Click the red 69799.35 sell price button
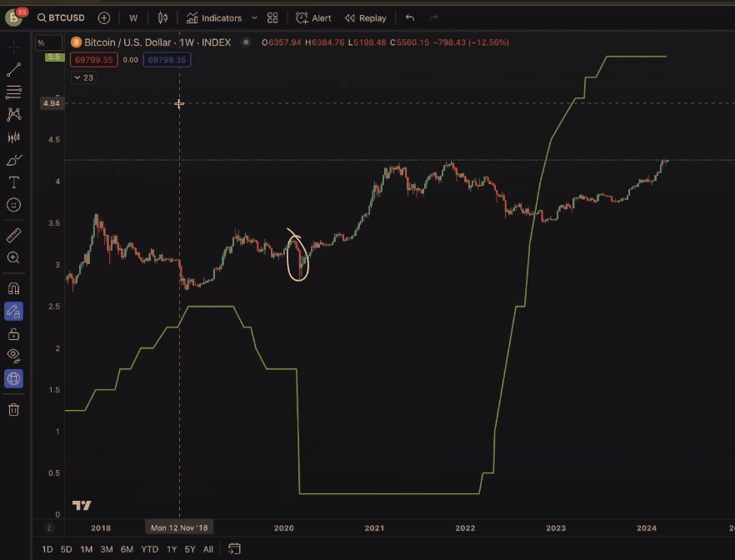This screenshot has width=735, height=560. pos(93,60)
